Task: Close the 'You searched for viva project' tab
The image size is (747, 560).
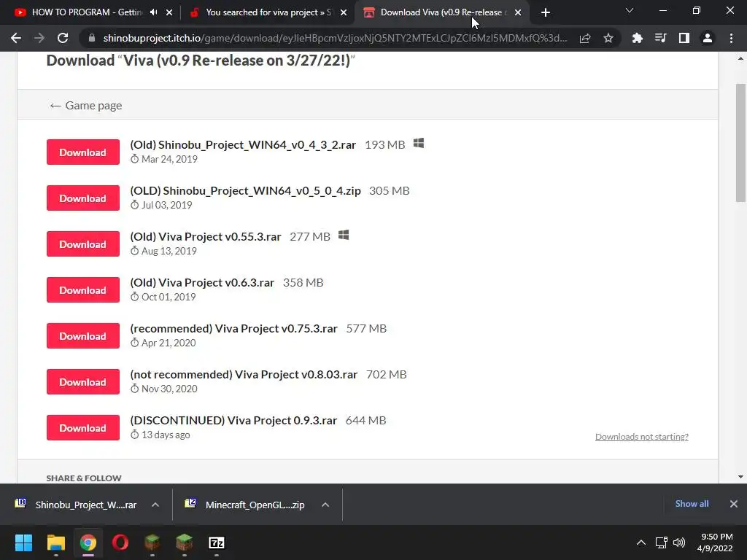Action: [344, 12]
